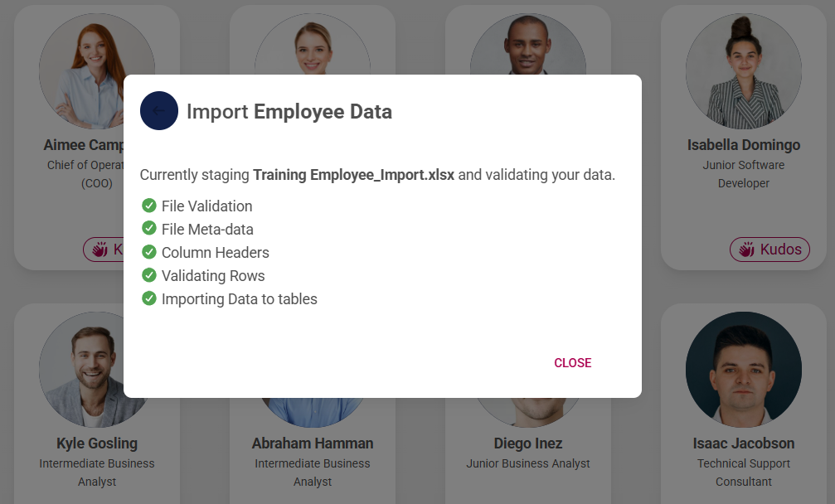The width and height of the screenshot is (835, 504).
Task: Click the Import Employee Data dialog title
Action: [x=290, y=111]
